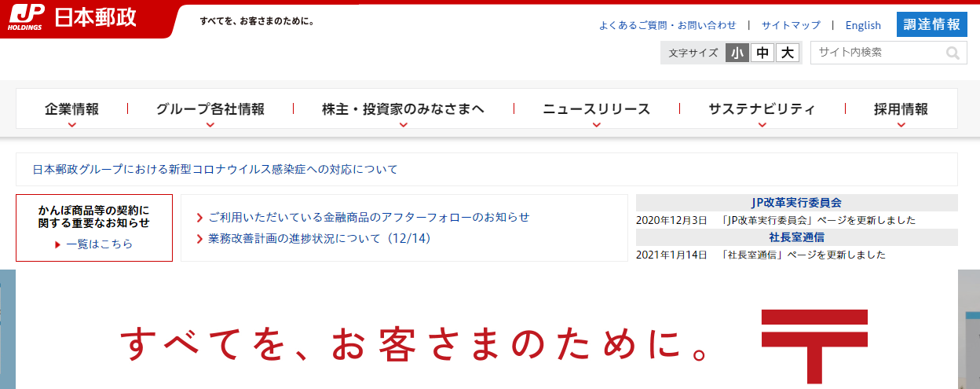Open the サイトマップ link
Screen dimensions: 980x389
tap(791, 25)
